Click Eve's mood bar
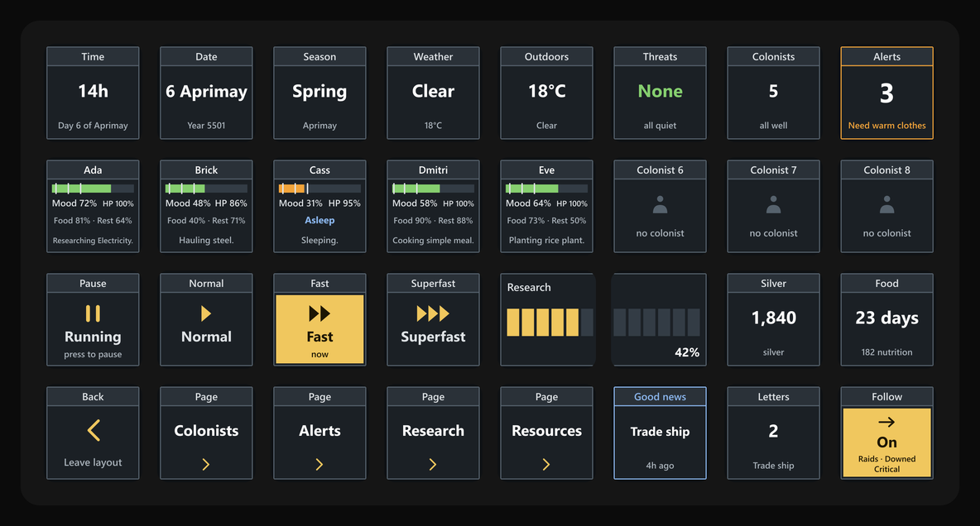The image size is (980, 526). pyautogui.click(x=546, y=188)
